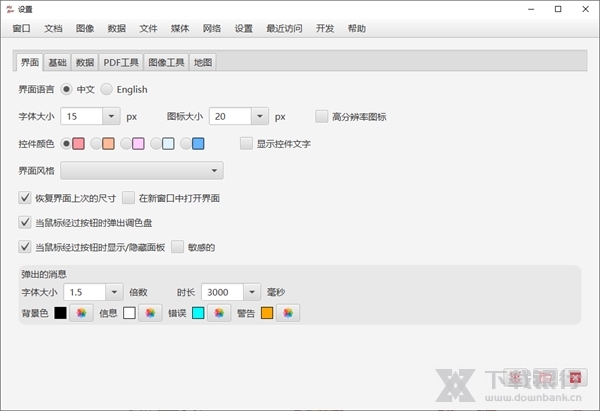The height and width of the screenshot is (411, 600).
Task: Open the 文档 menu
Action: [53, 28]
